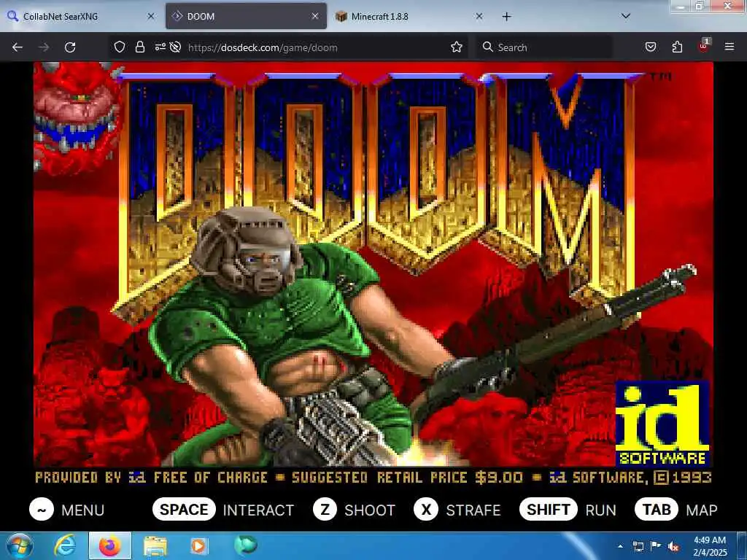The image size is (747, 560).
Task: Select the Firefox taskbar button
Action: 110,545
